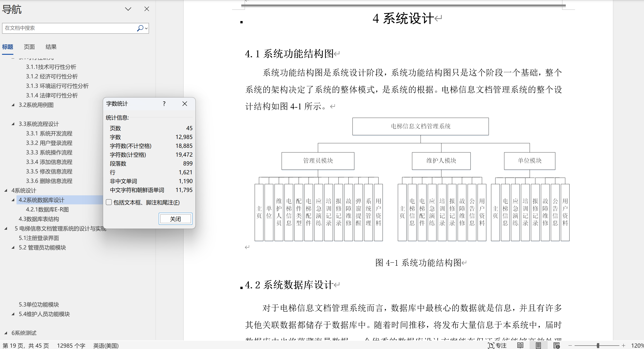Image resolution: width=644 pixels, height=349 pixels.
Task: Go to heading 4.3数据库表结构
Action: [x=39, y=219]
